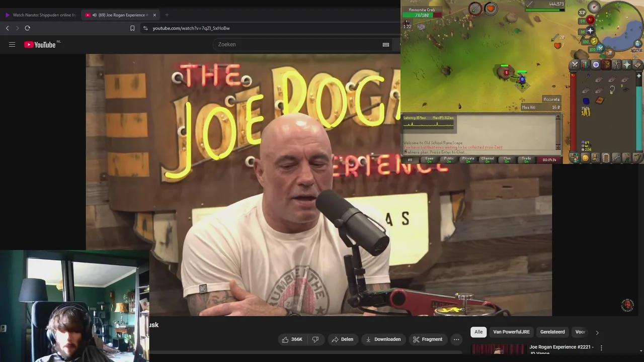
Task: Open RuneScape Prayer tab
Action: [x=626, y=64]
